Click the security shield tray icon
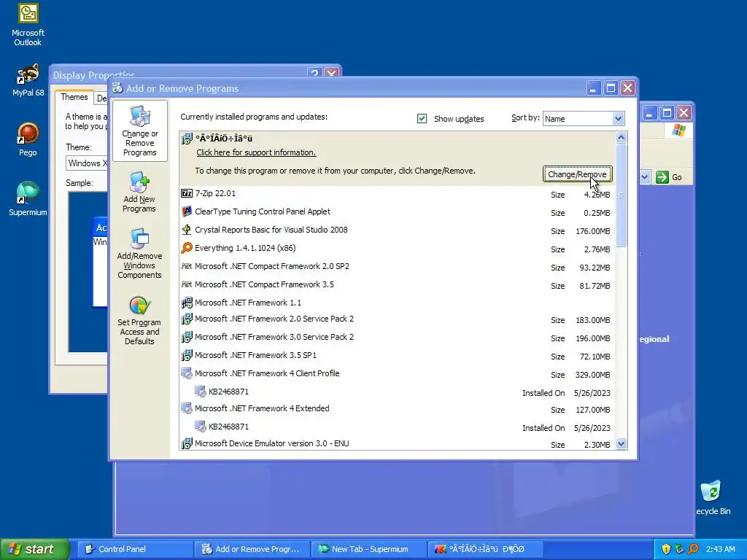This screenshot has width=747, height=560. pyautogui.click(x=666, y=549)
